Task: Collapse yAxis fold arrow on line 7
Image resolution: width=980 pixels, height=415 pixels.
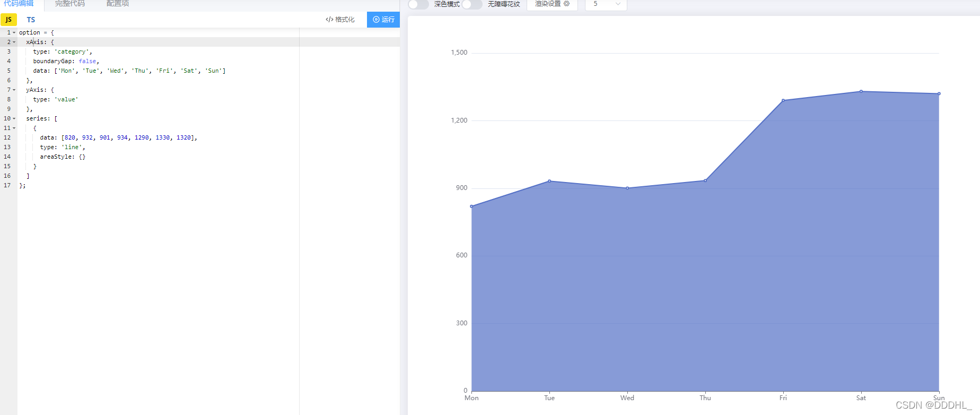Action: click(x=14, y=90)
